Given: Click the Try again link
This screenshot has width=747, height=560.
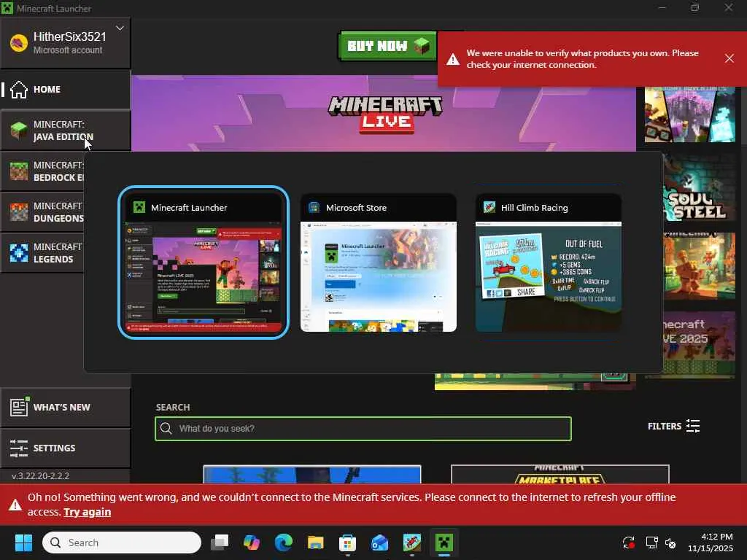Looking at the screenshot, I should coord(88,513).
